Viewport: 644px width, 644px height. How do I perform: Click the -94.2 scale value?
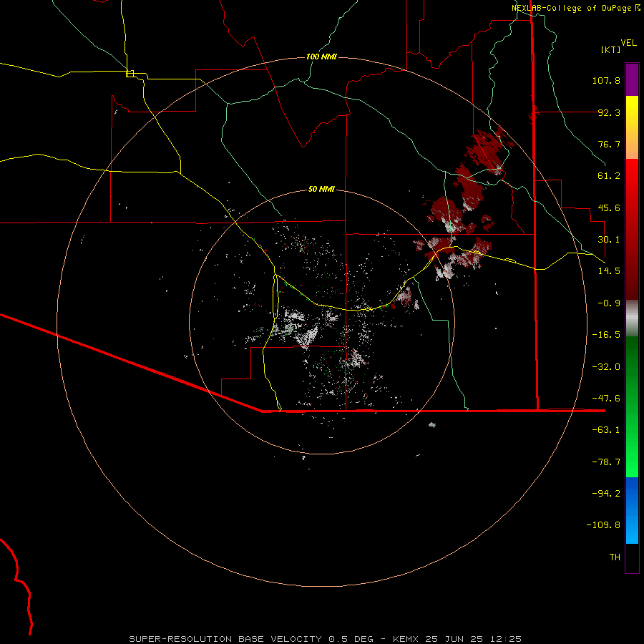[606, 494]
